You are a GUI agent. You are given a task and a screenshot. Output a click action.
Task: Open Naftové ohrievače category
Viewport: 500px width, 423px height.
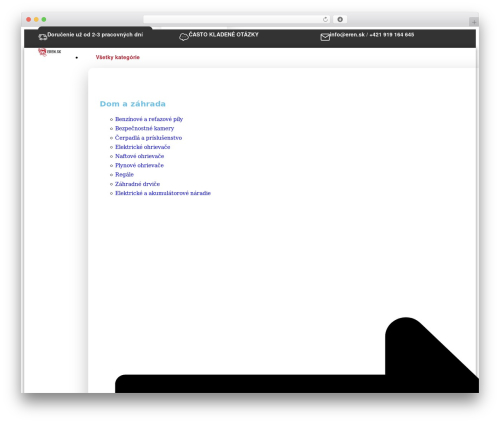point(140,156)
